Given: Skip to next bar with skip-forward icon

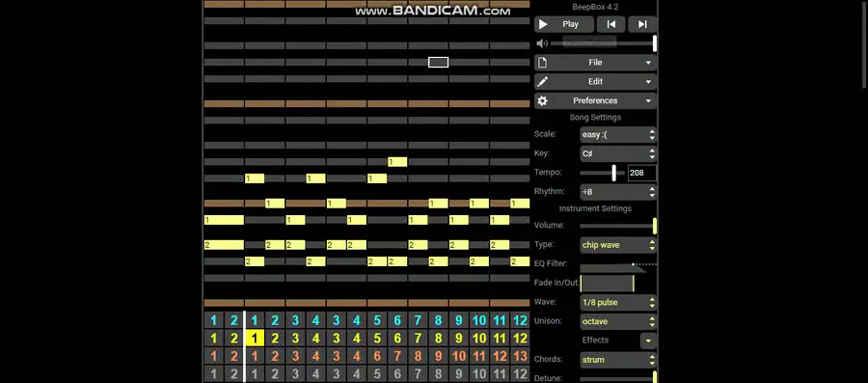Looking at the screenshot, I should (x=642, y=24).
